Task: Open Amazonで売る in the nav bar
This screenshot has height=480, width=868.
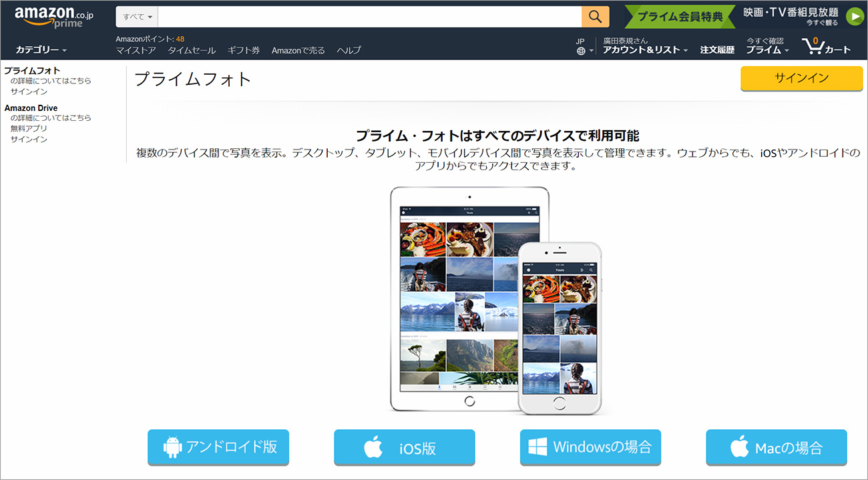Action: pos(298,51)
